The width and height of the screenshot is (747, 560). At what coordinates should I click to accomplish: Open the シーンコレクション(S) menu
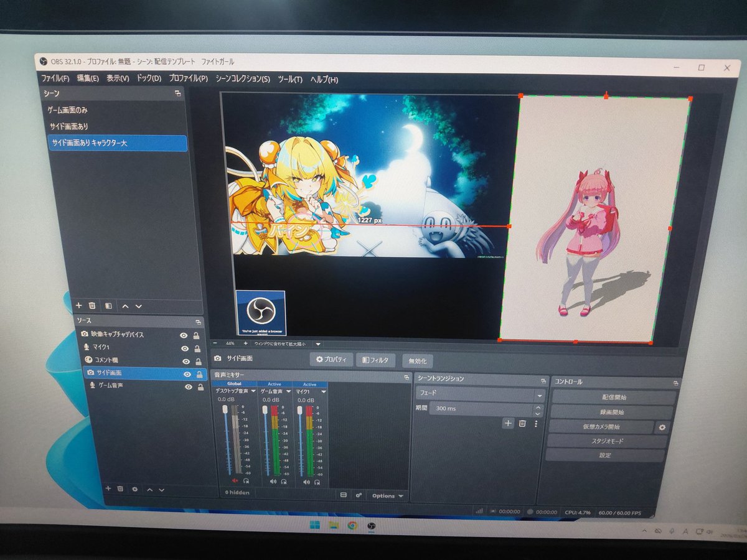242,80
